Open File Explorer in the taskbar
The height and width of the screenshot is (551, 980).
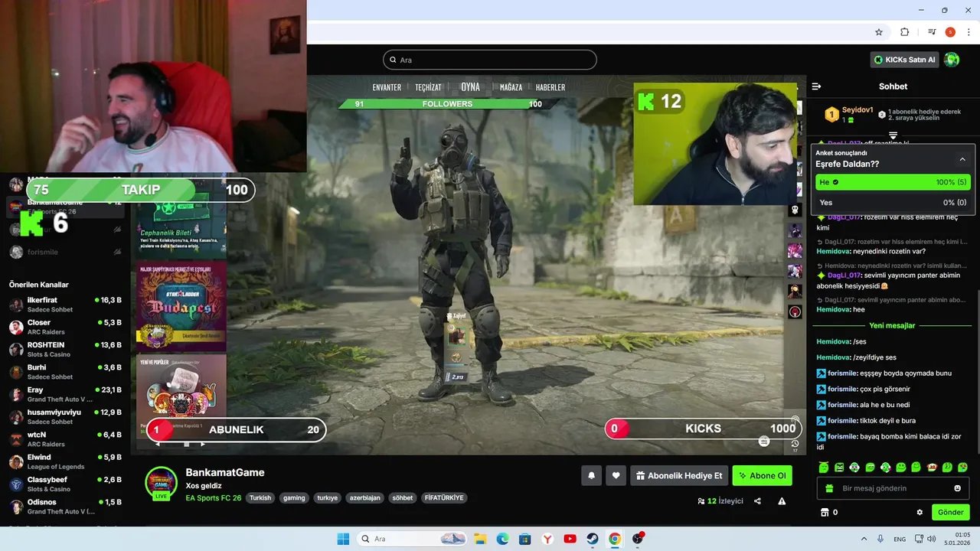(x=480, y=539)
